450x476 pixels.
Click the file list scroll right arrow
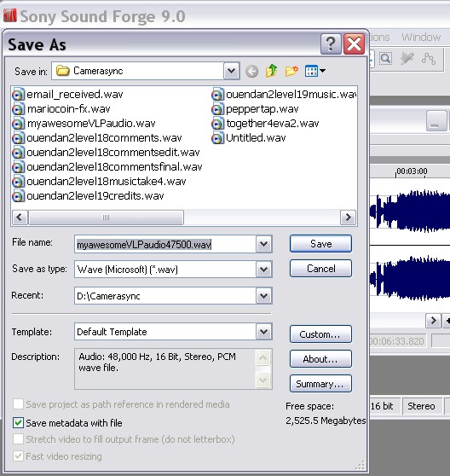pyautogui.click(x=348, y=218)
